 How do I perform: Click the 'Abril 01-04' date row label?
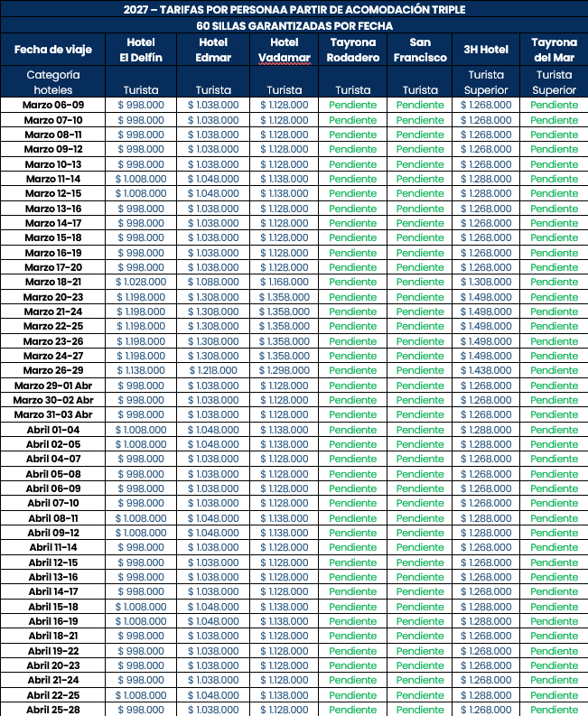53,430
